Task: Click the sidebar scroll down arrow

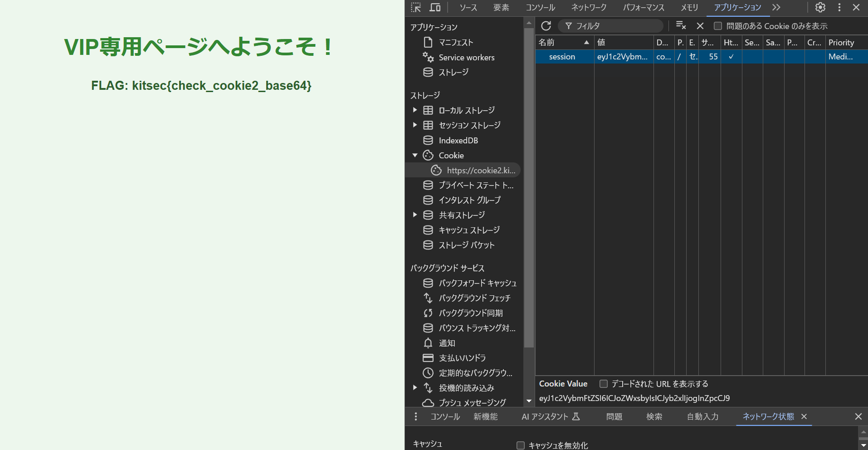Action: pos(529,401)
